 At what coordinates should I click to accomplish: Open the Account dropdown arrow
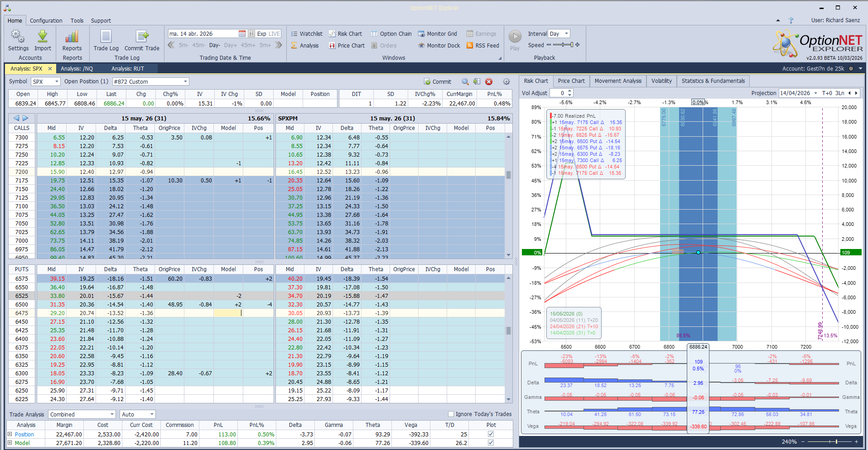(860, 69)
